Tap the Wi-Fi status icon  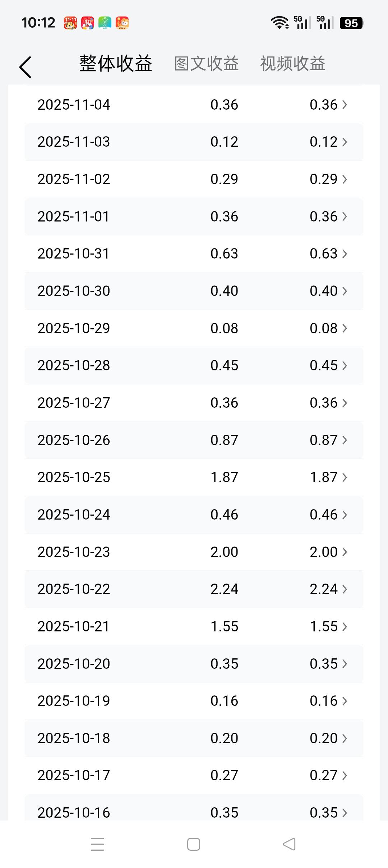(280, 23)
